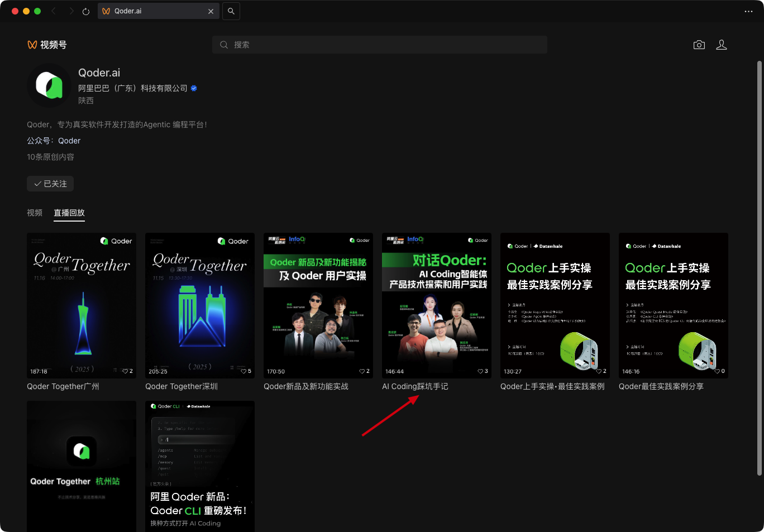The width and height of the screenshot is (764, 532).
Task: Select the 直播回放 tab
Action: pos(69,213)
